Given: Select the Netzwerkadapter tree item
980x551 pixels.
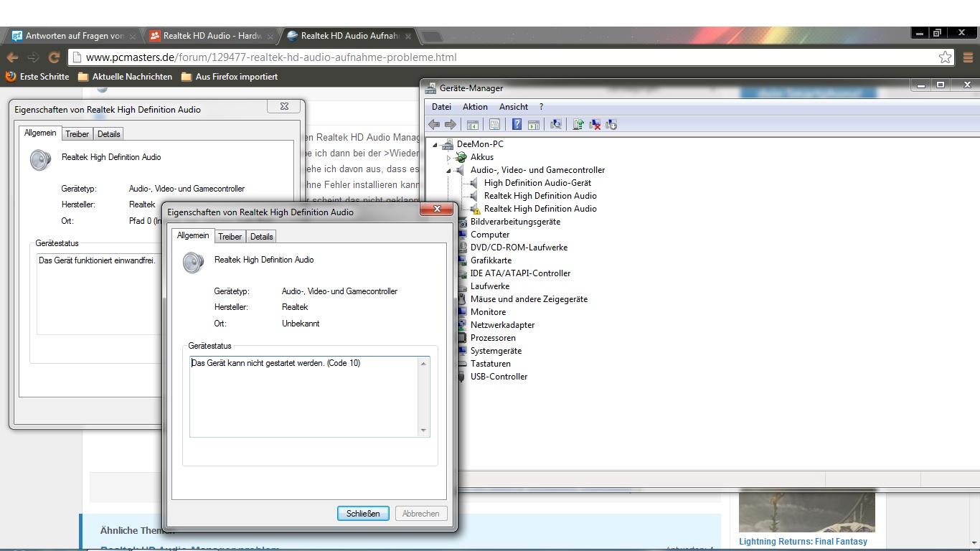Looking at the screenshot, I should pyautogui.click(x=502, y=325).
